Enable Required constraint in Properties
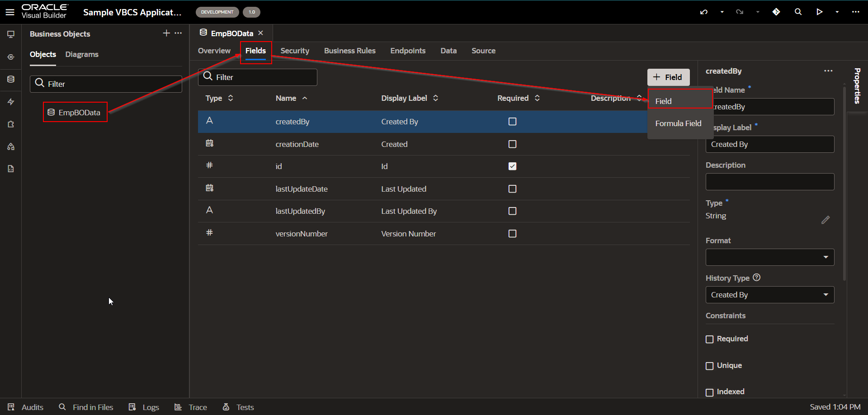This screenshot has width=868, height=415. tap(710, 339)
